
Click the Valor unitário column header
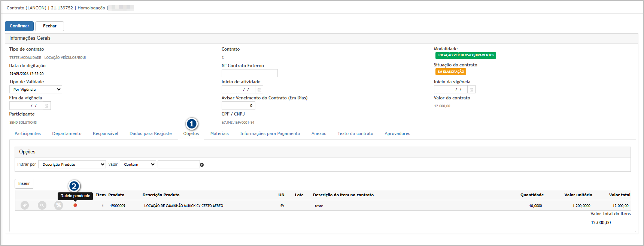pyautogui.click(x=578, y=195)
